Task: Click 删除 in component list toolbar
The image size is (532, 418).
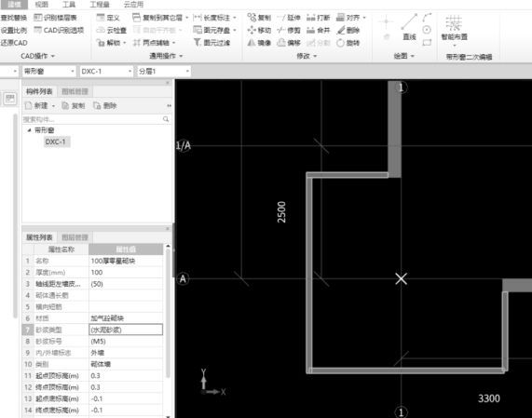Action: coord(105,106)
